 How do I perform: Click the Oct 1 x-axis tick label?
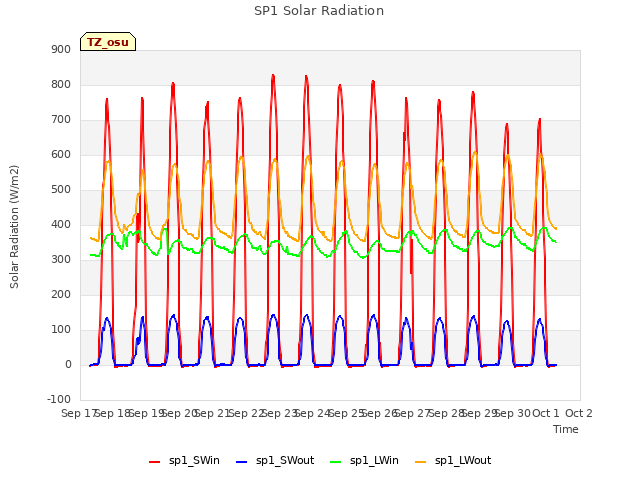546,413
